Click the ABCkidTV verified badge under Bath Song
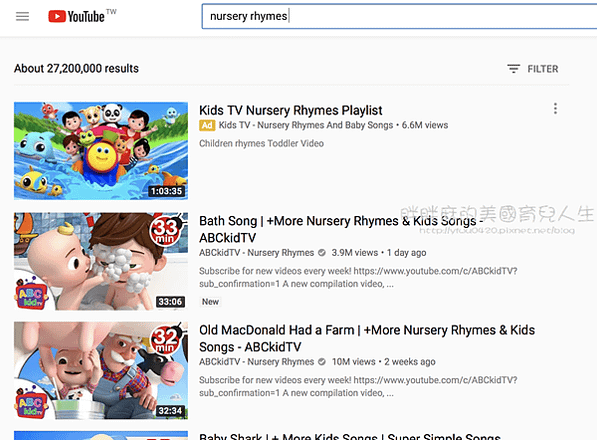This screenshot has width=597, height=440. (322, 253)
